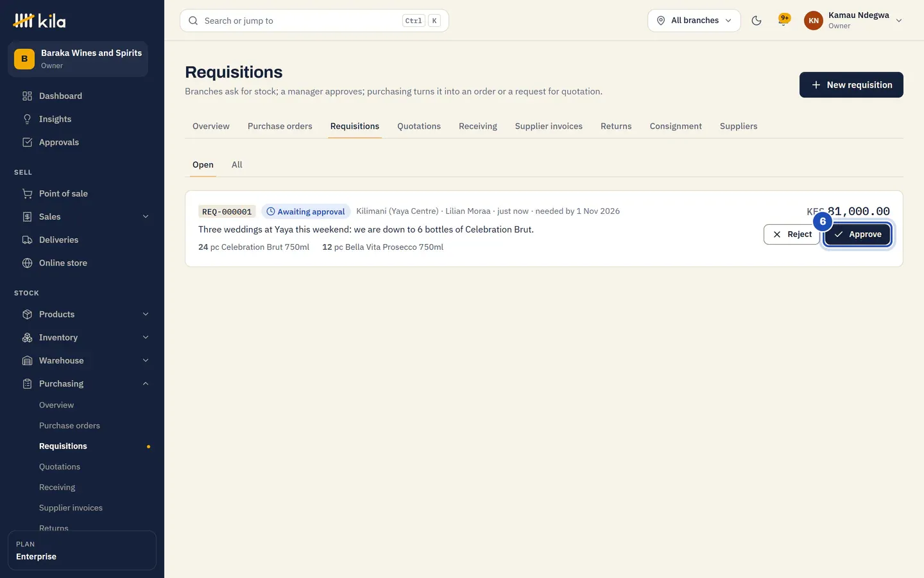The image size is (924, 578).
Task: Open Kamau Ndegwa account menu chevron
Action: pos(899,21)
